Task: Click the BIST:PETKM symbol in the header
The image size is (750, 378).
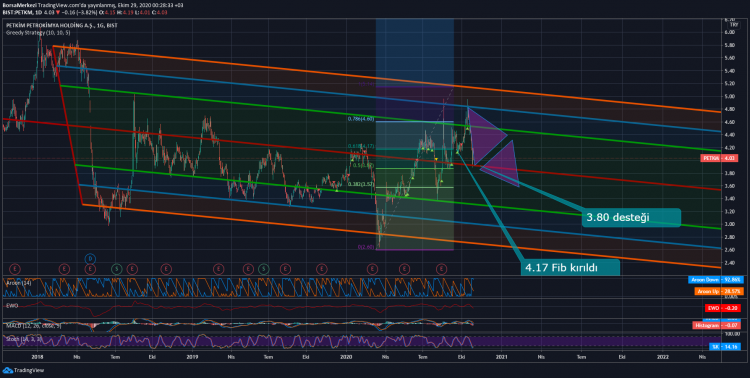Action: coord(17,12)
